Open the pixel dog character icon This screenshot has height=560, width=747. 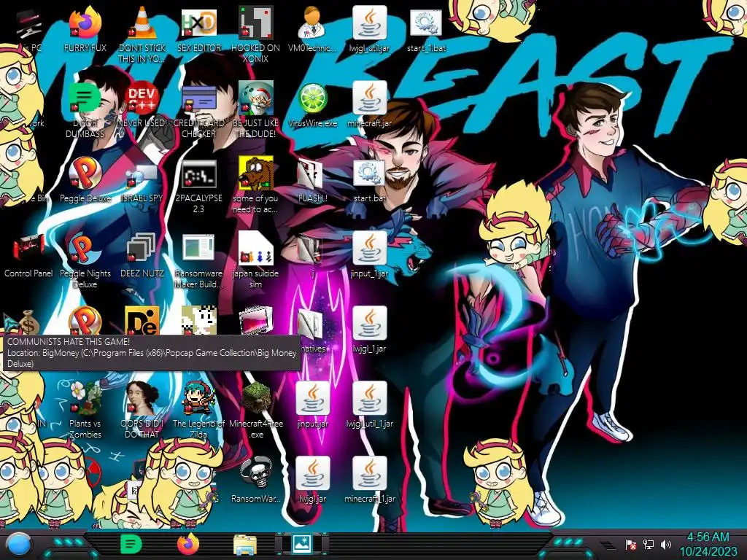pyautogui.click(x=198, y=321)
